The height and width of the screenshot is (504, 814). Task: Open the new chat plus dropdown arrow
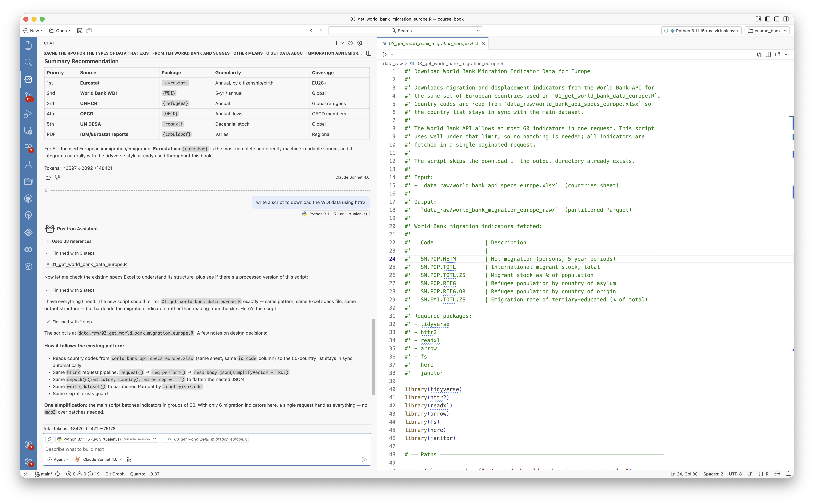click(x=342, y=43)
